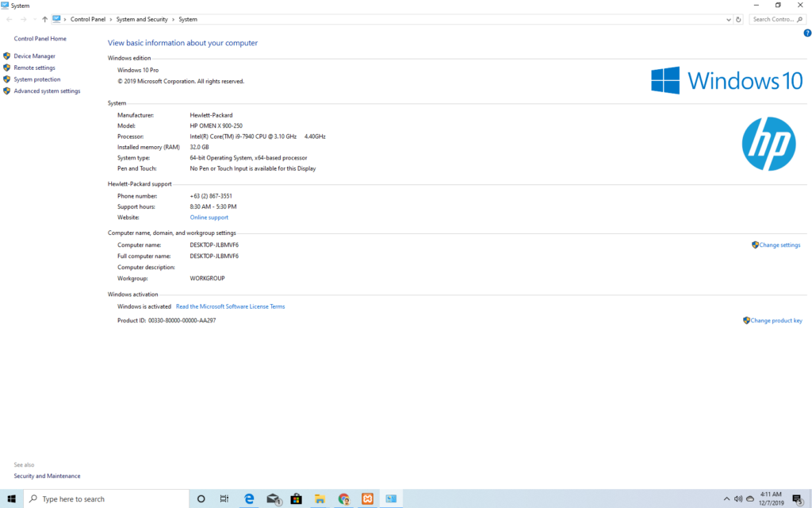Screen dimensions: 812x508
Task: Click Change product key
Action: tap(776, 321)
